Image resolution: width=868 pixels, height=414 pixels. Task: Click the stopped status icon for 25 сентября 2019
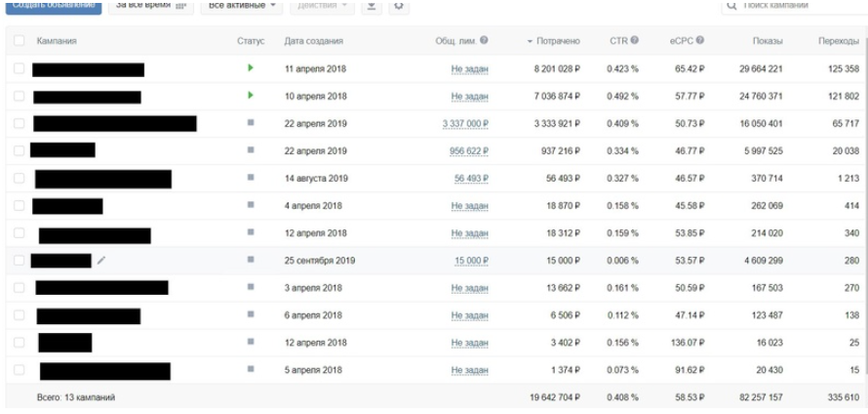click(x=251, y=260)
